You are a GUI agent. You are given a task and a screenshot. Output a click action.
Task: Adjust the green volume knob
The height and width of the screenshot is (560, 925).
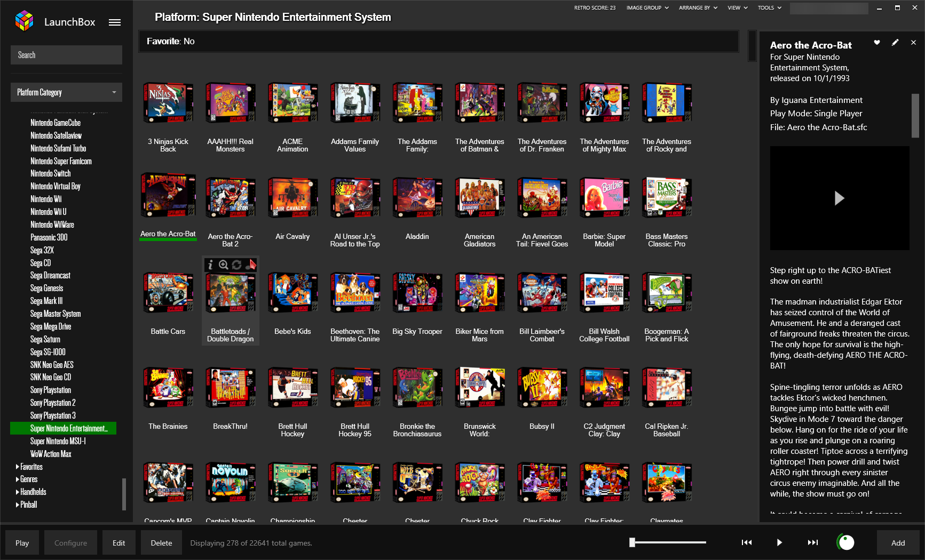click(x=845, y=542)
